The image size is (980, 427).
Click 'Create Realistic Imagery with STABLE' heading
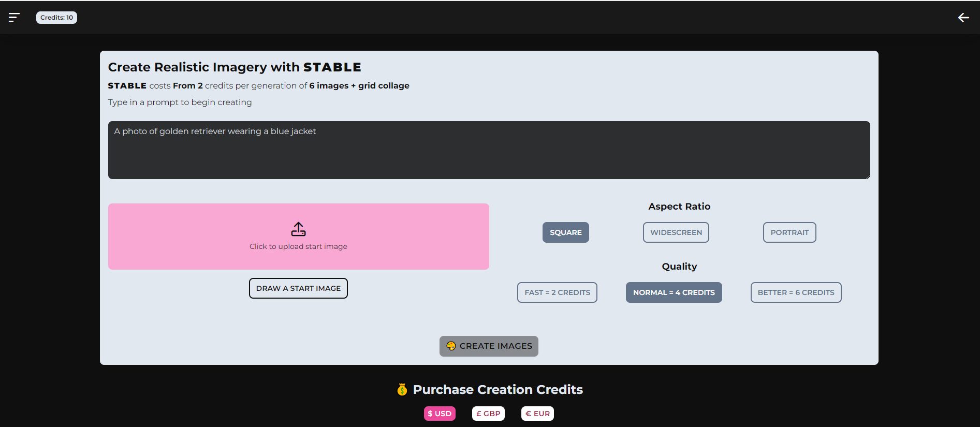(x=235, y=67)
